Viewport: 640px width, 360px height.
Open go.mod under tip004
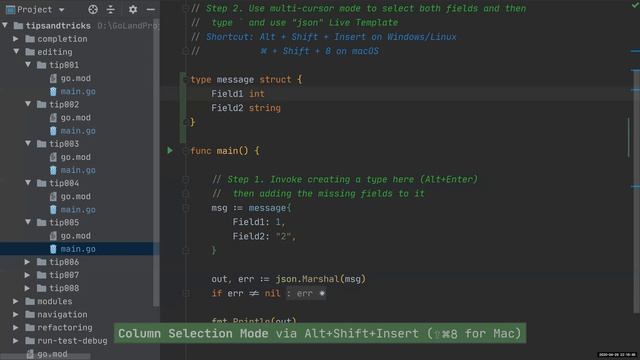tap(76, 196)
